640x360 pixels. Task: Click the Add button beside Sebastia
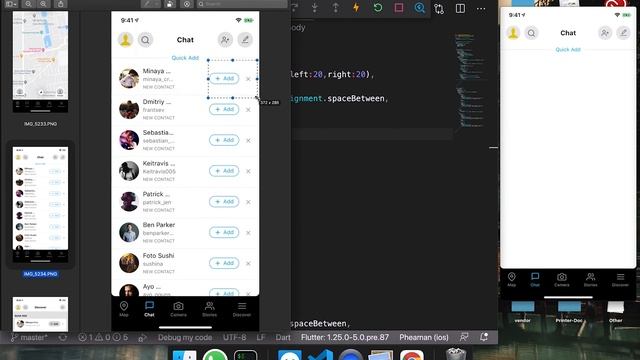coord(224,140)
